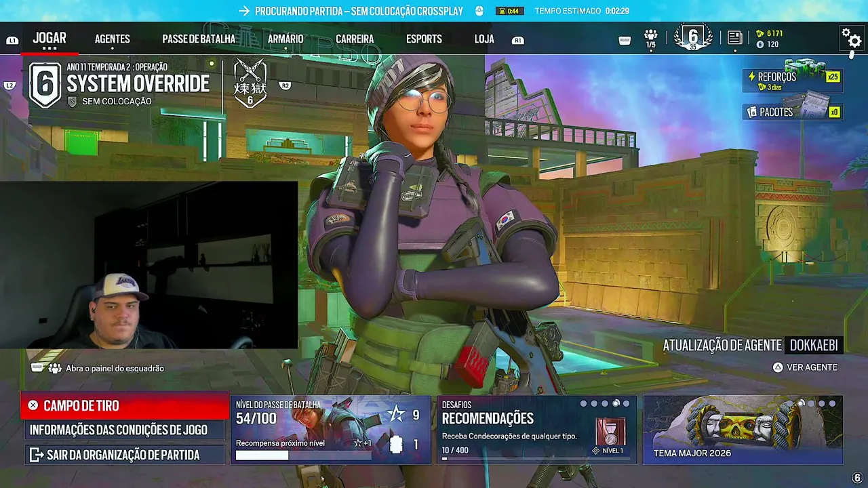Click the x0 packs count badge
This screenshot has height=488, width=868.
[834, 112]
